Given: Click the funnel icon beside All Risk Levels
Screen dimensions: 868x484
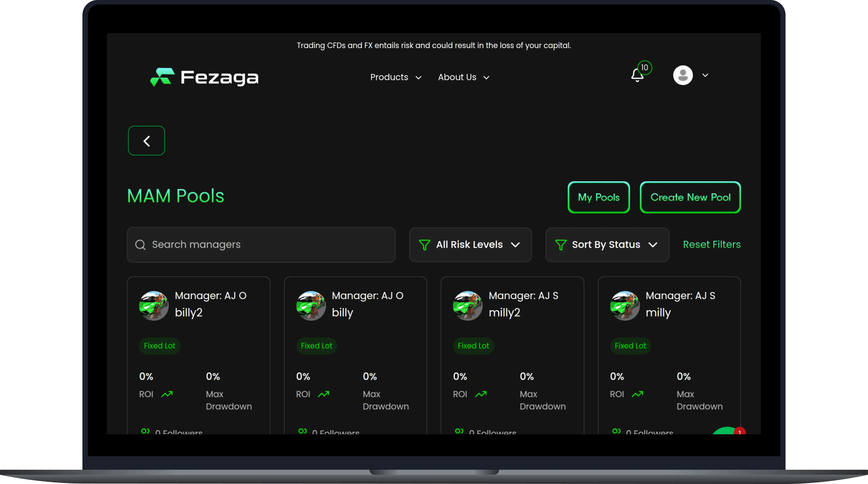Looking at the screenshot, I should (x=424, y=245).
